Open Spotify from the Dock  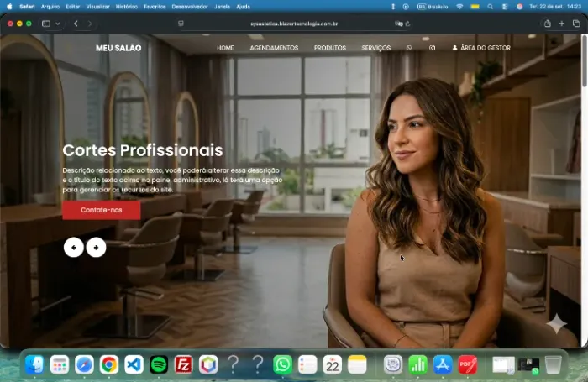(159, 364)
